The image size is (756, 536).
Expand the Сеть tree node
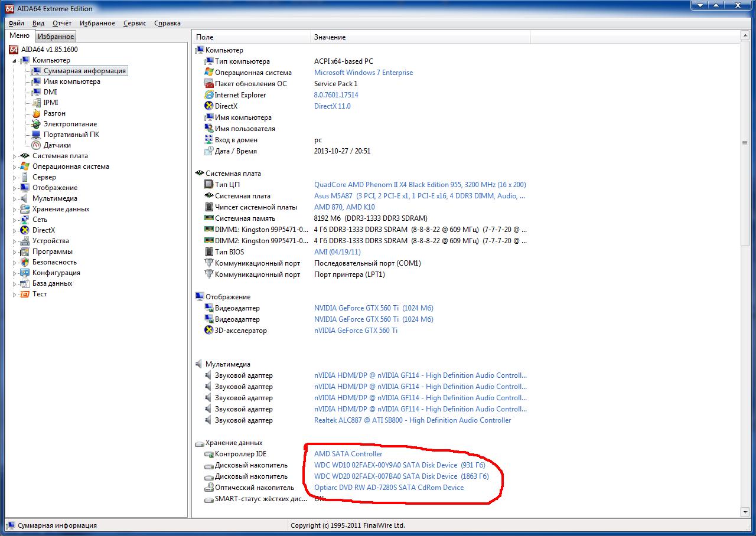click(x=15, y=220)
